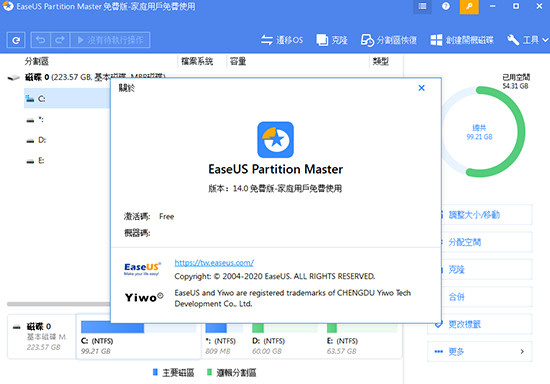Click 合併 merge action
The image size is (550, 384).
[x=487, y=297]
